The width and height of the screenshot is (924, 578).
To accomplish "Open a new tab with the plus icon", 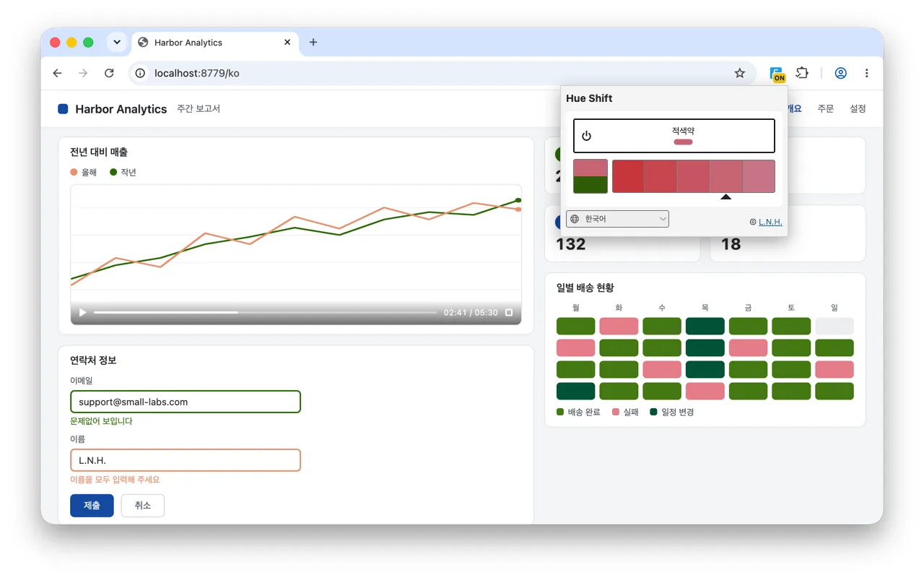I will [313, 42].
